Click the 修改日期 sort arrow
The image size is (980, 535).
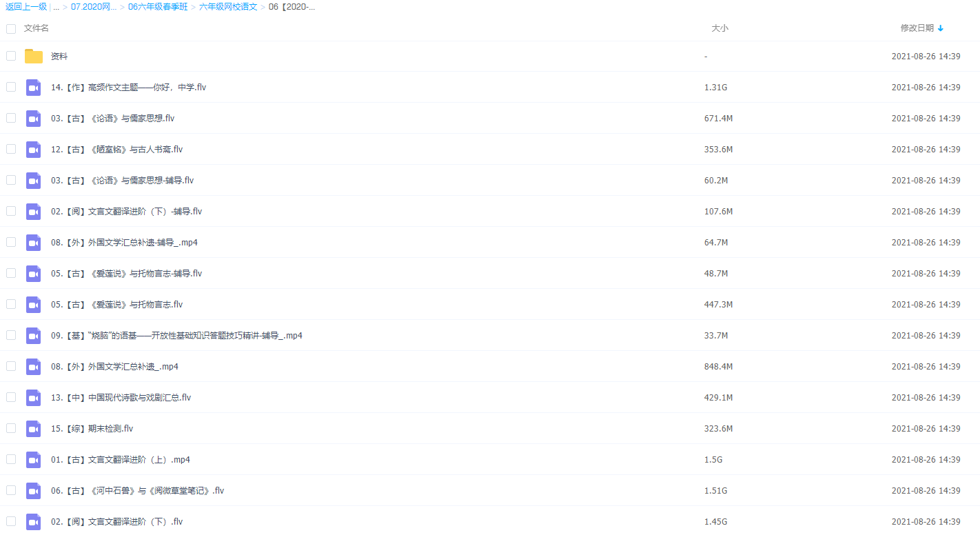click(941, 28)
